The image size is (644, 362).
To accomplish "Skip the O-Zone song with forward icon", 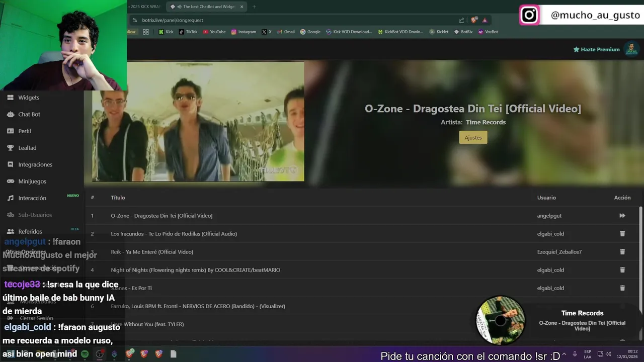I will click(x=622, y=216).
